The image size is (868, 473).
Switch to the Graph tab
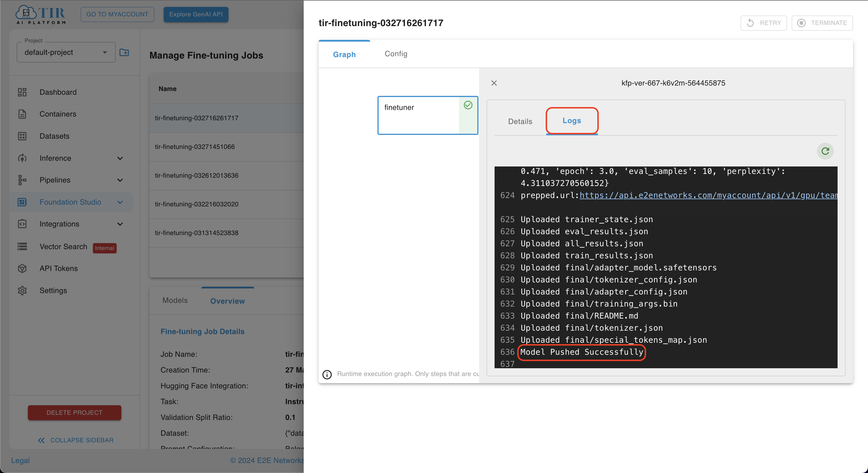(344, 53)
